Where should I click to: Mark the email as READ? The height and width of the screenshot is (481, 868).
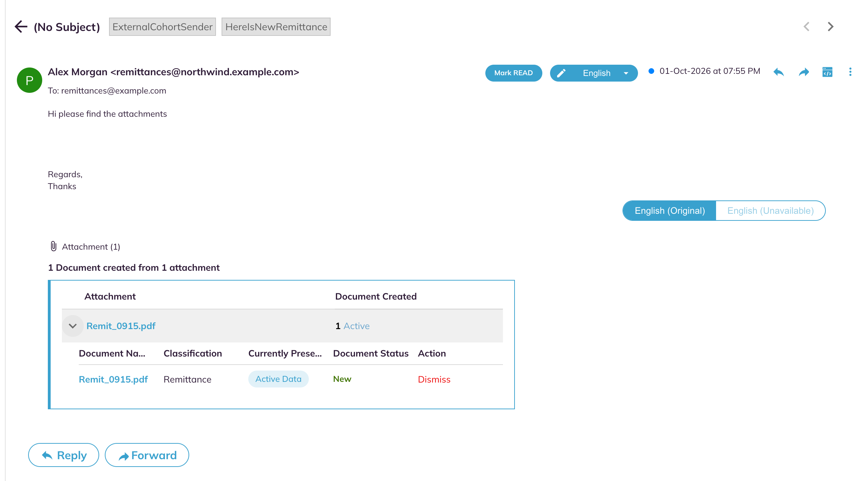[513, 73]
